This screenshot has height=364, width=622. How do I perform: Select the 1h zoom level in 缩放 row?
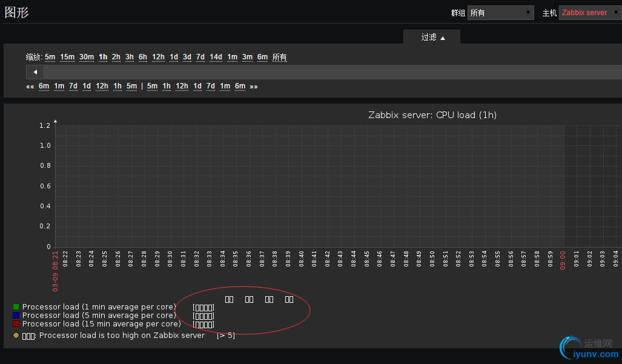coord(103,57)
